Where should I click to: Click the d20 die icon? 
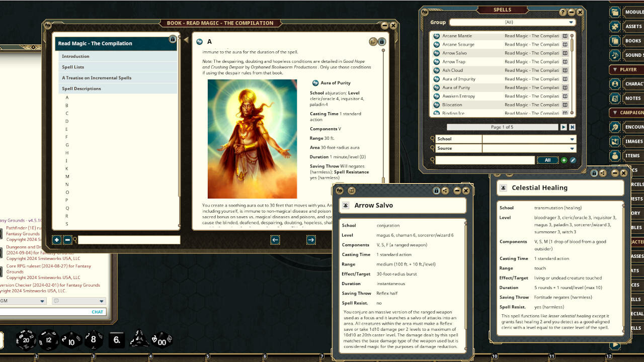pyautogui.click(x=25, y=340)
